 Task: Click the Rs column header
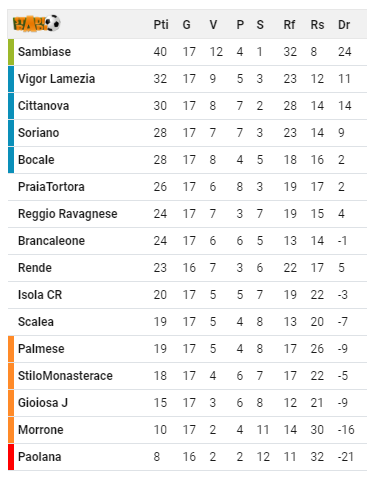pyautogui.click(x=317, y=25)
